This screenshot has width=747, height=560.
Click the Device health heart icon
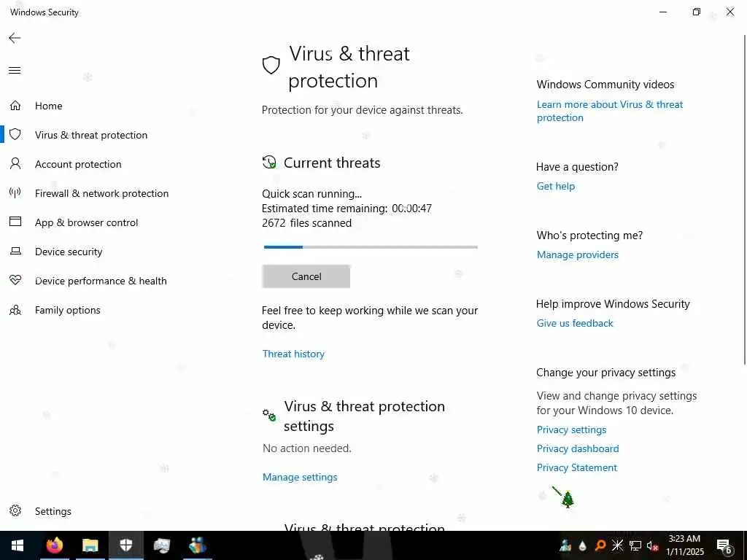(15, 280)
